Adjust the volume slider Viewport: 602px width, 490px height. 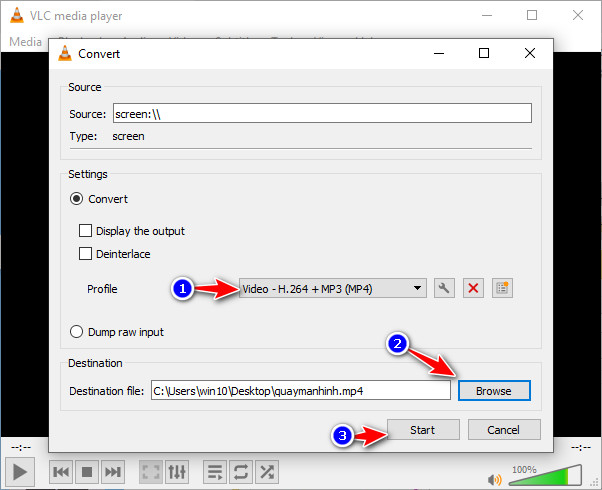tap(545, 475)
